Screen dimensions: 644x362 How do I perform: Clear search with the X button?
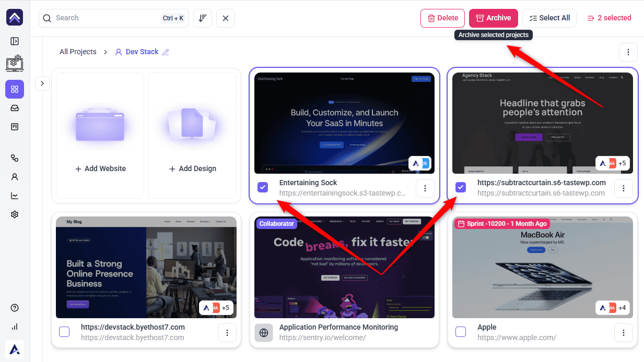click(226, 18)
